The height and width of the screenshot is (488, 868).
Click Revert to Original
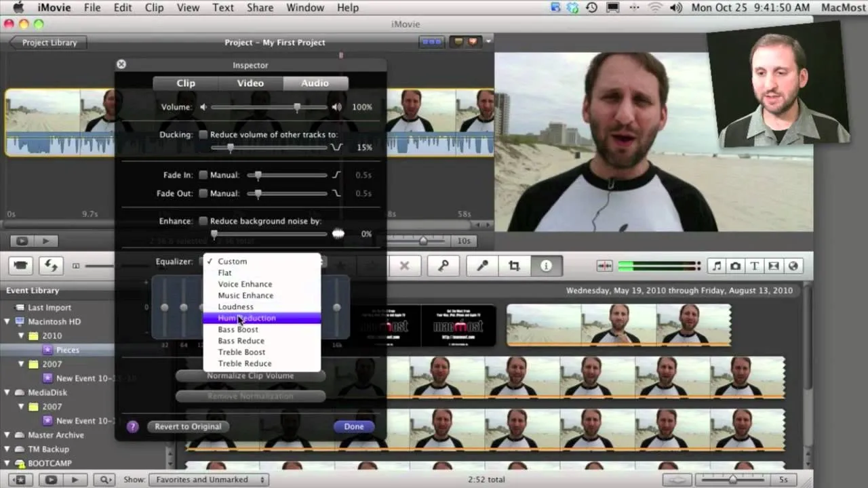pos(188,426)
